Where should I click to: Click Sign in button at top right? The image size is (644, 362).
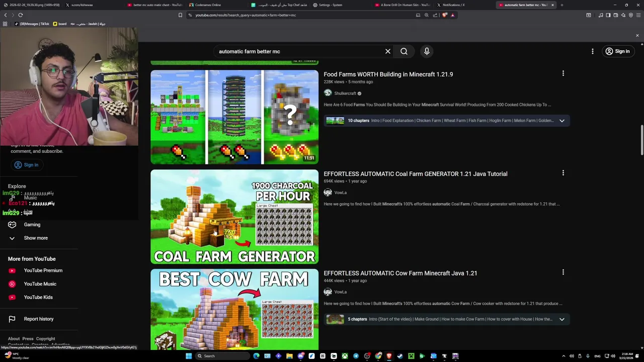pyautogui.click(x=618, y=51)
